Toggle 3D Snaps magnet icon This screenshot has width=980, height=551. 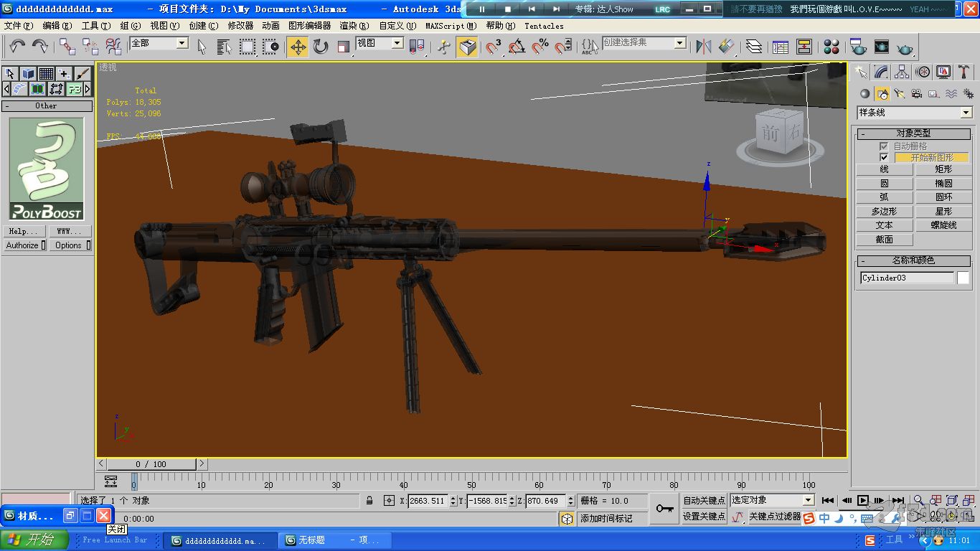[494, 47]
